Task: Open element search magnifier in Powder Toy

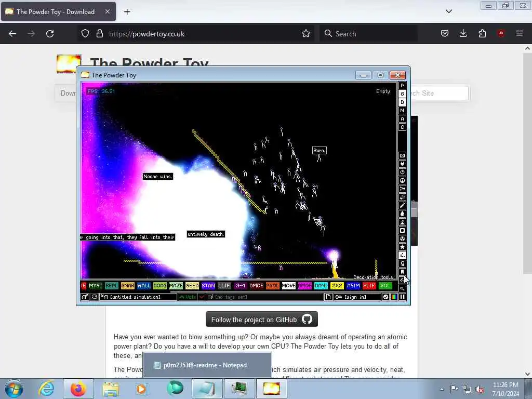Action: pyautogui.click(x=402, y=289)
